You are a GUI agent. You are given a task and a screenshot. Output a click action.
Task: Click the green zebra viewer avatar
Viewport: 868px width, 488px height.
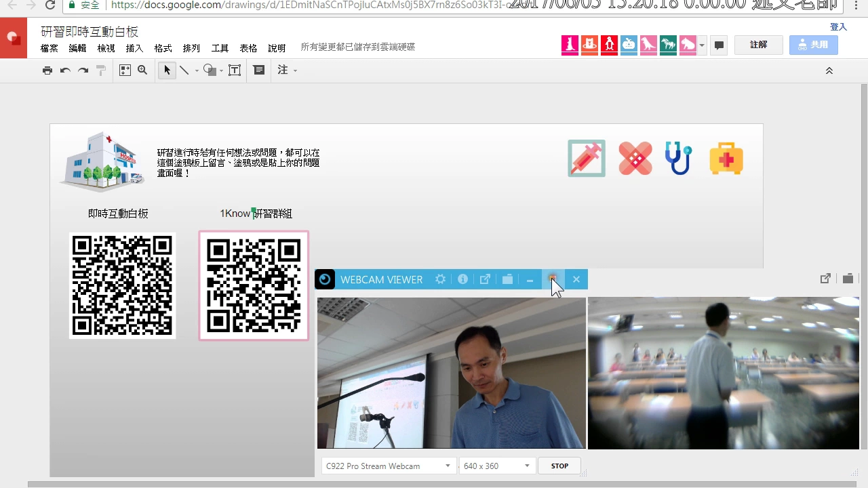coord(668,45)
